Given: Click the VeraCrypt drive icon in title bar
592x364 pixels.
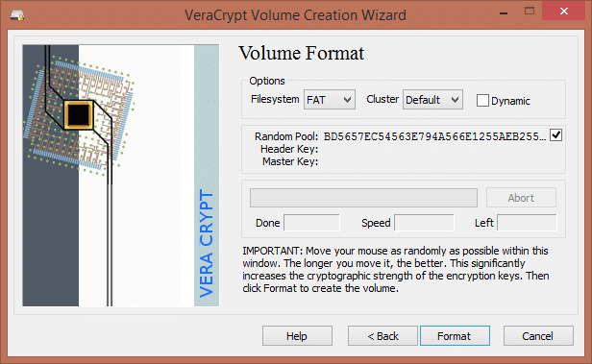Looking at the screenshot, I should pos(17,15).
